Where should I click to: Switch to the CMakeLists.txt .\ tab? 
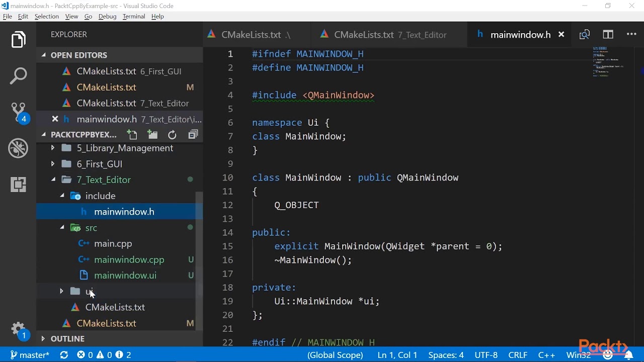point(257,35)
